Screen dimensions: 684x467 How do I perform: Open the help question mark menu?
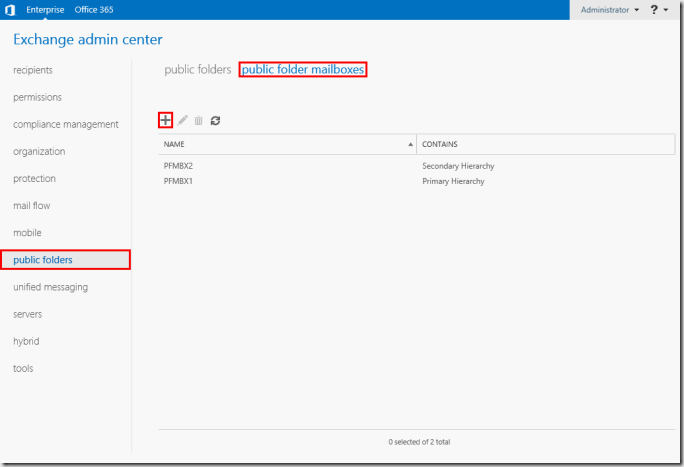(x=657, y=9)
